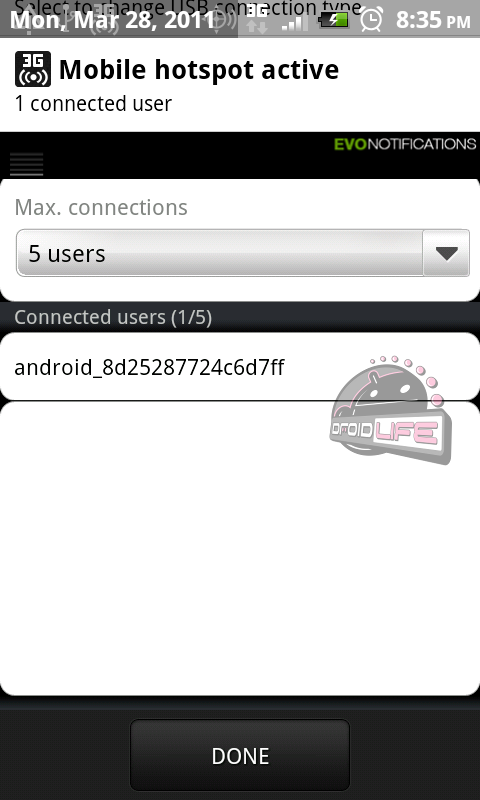
Task: Tap the USB connection type notification text
Action: (x=188, y=5)
